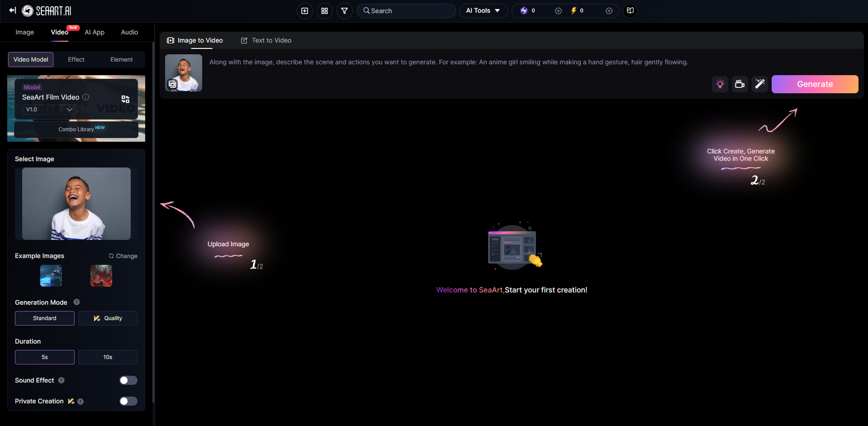This screenshot has width=868, height=426.
Task: Click the model comparison icon beside SeaArt Film Video
Action: tap(125, 99)
